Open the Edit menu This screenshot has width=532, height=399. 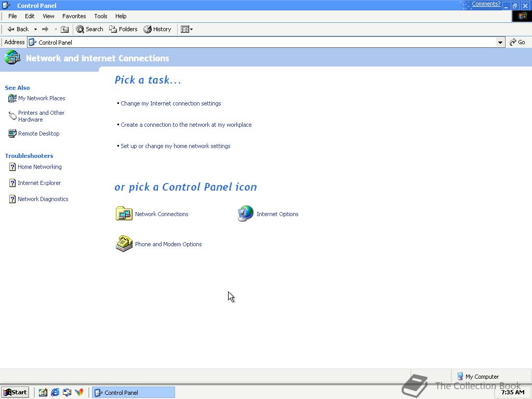pyautogui.click(x=30, y=16)
